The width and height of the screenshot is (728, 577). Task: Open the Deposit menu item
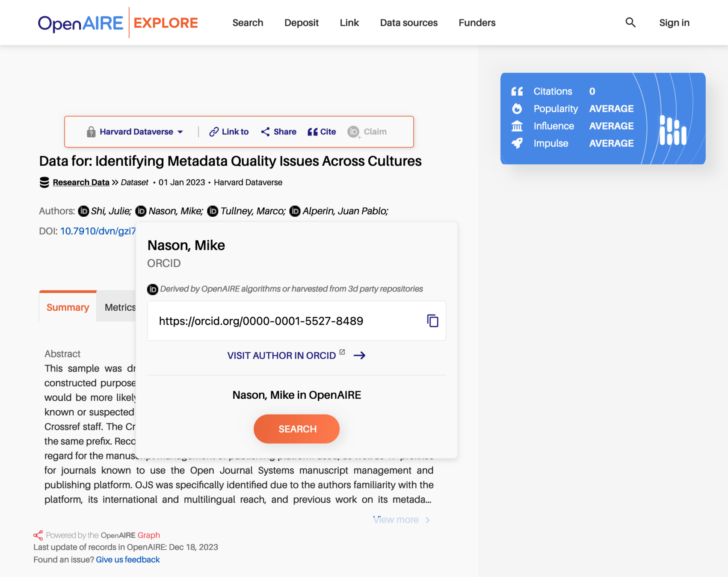(302, 23)
